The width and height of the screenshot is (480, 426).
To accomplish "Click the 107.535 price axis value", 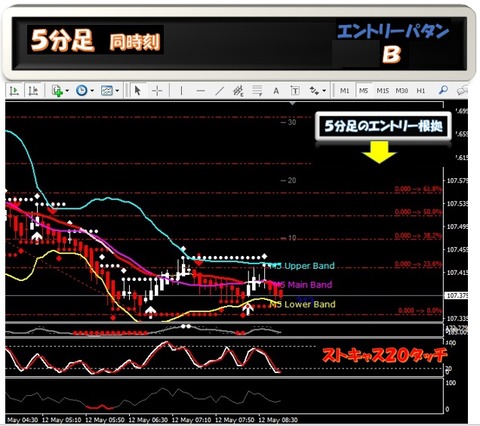I will pos(457,204).
